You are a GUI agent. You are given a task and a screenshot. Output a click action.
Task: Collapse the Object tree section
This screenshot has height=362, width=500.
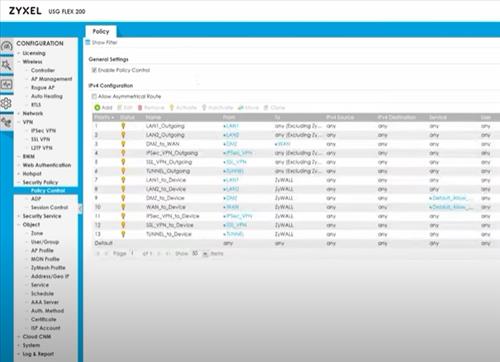[x=19, y=225]
